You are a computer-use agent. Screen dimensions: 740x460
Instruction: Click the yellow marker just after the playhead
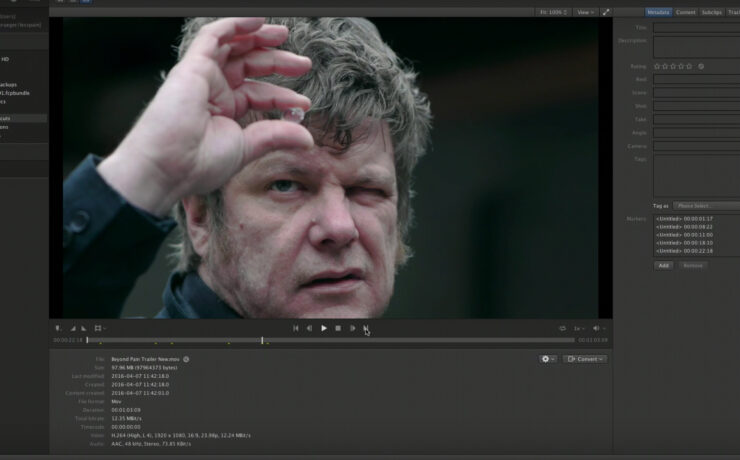click(268, 343)
